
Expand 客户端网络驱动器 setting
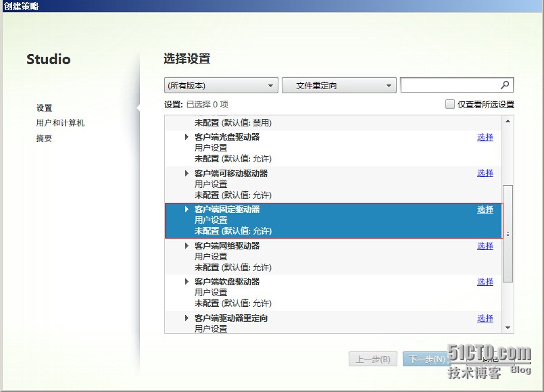187,245
